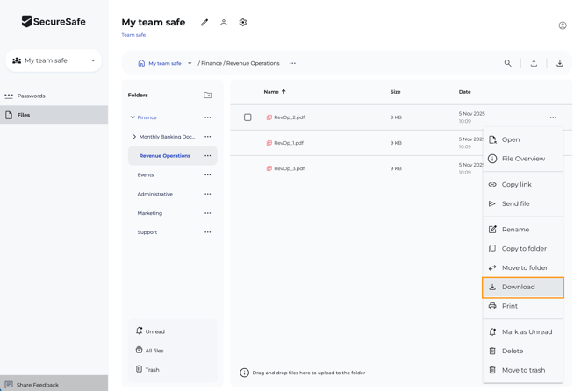This screenshot has width=588, height=391.
Task: Open the user account profile icon
Action: point(563,25)
